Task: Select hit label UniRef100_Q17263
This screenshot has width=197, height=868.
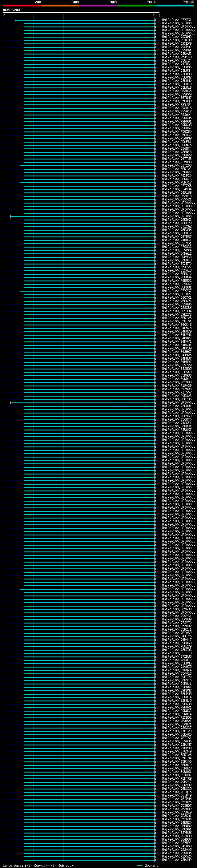Action: (177, 165)
